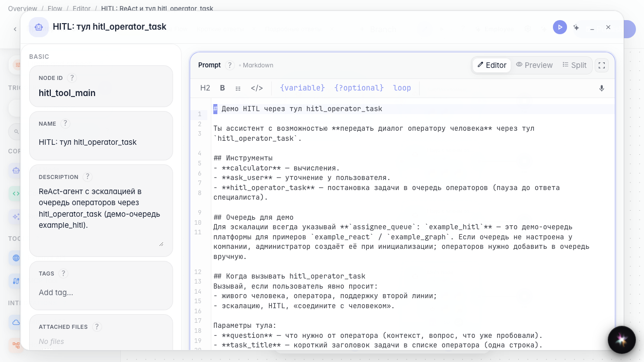Image resolution: width=644 pixels, height=362 pixels.
Task: Click '## Когда вызывать hitl_operator_task' line
Action: tap(289, 276)
